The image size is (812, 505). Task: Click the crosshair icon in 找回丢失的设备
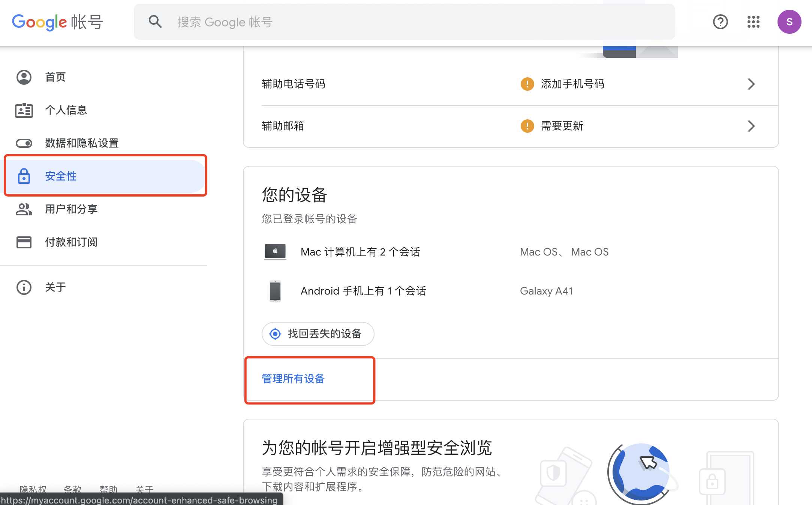coord(275,334)
